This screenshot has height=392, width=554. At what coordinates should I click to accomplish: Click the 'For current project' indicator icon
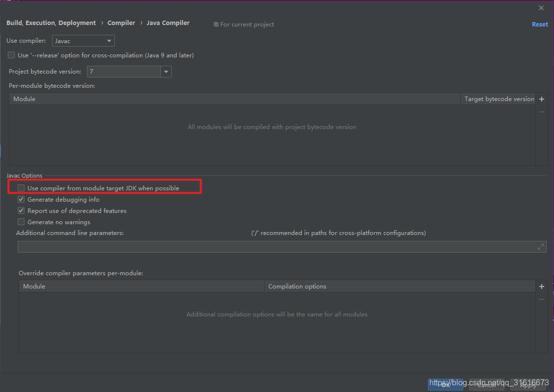[215, 24]
